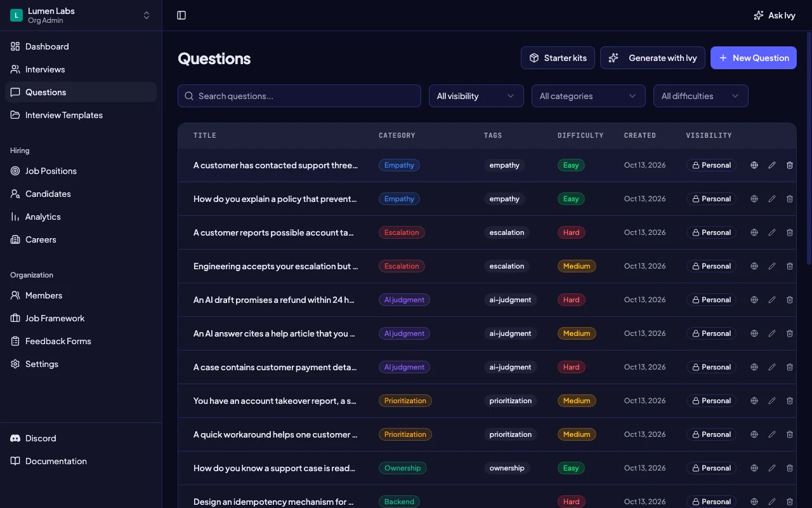
Task: Edit the "How do you explain a policy" question
Action: tap(772, 199)
